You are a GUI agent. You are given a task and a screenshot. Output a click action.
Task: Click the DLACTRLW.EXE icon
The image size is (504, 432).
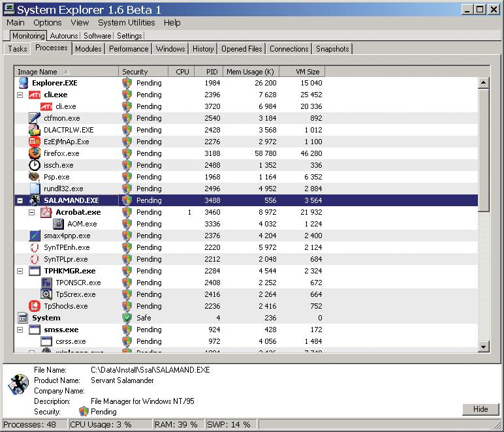click(x=35, y=130)
